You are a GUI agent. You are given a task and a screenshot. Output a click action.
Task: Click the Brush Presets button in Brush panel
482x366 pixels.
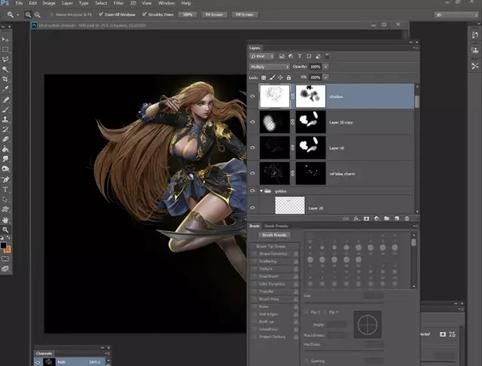[274, 235]
